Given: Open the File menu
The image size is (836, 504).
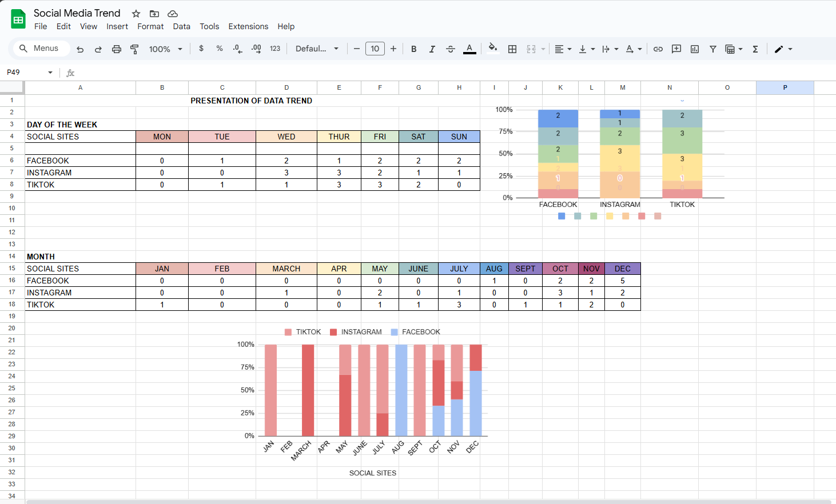Looking at the screenshot, I should (41, 26).
